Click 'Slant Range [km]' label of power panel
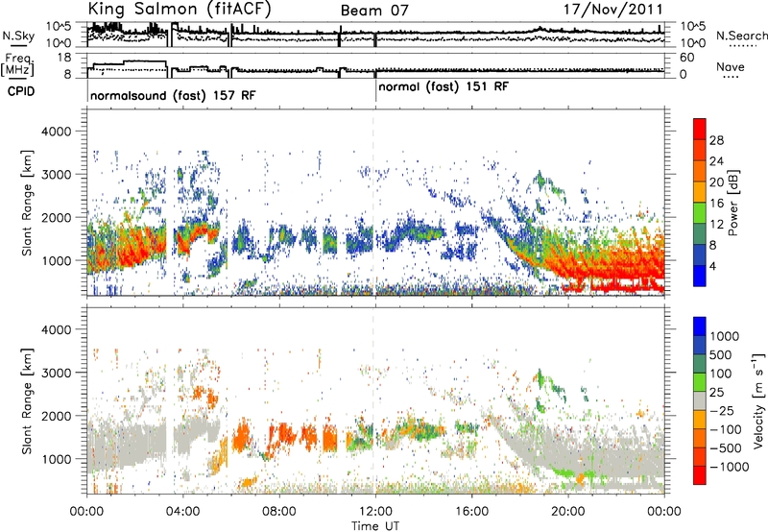This screenshot has width=768, height=532. (x=28, y=204)
